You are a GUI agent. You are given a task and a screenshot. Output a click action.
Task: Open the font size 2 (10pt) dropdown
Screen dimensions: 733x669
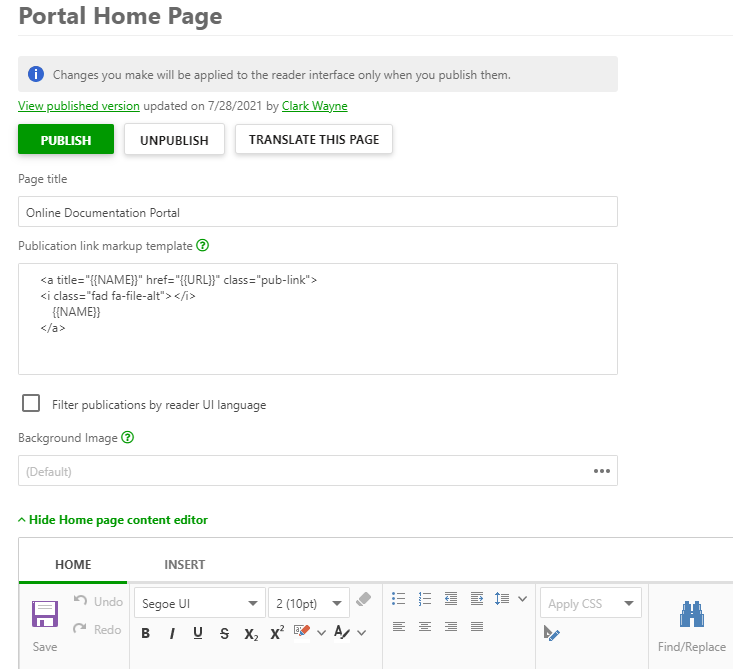(x=308, y=603)
